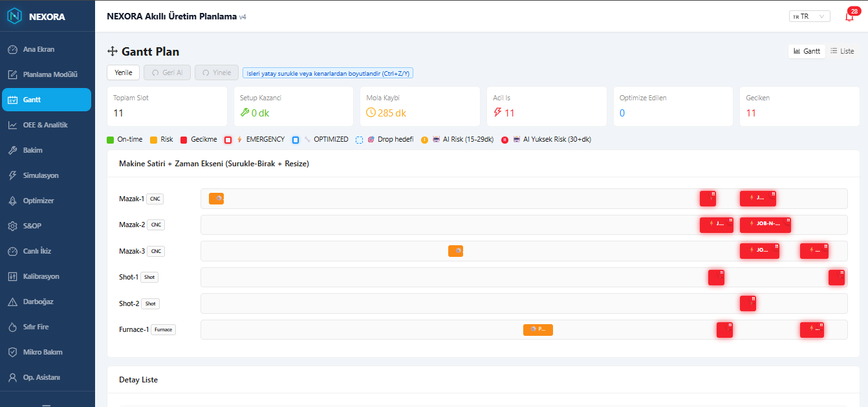The width and height of the screenshot is (868, 407).
Task: Click the Geciken value 11
Action: [x=751, y=113]
